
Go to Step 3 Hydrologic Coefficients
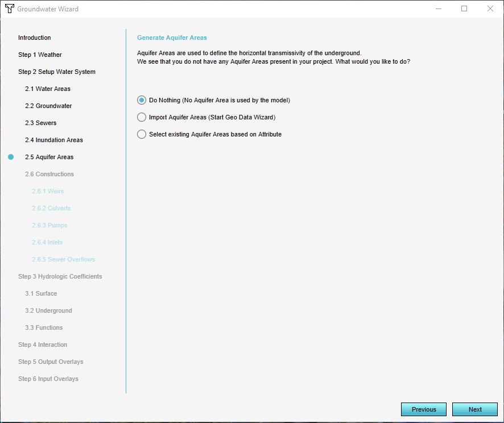point(60,276)
